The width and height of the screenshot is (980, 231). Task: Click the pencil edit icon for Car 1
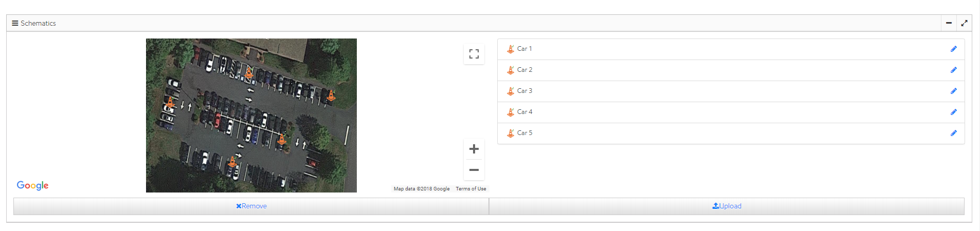click(x=953, y=49)
